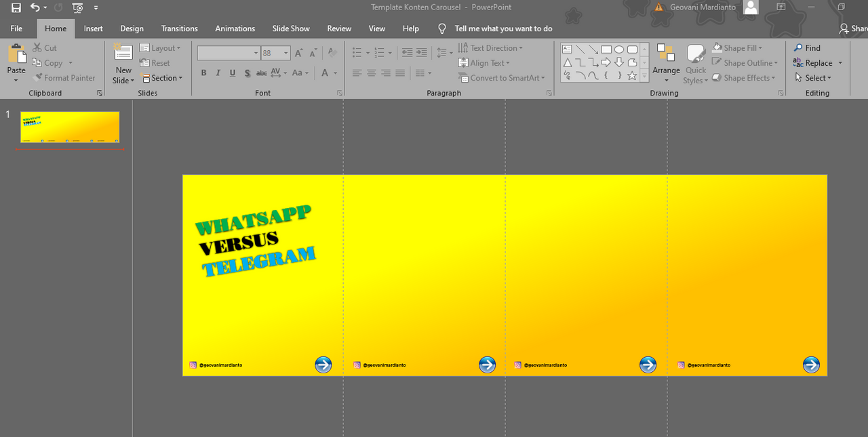Screen dimensions: 868x437
Task: Open the font name combo box
Action: [x=229, y=53]
